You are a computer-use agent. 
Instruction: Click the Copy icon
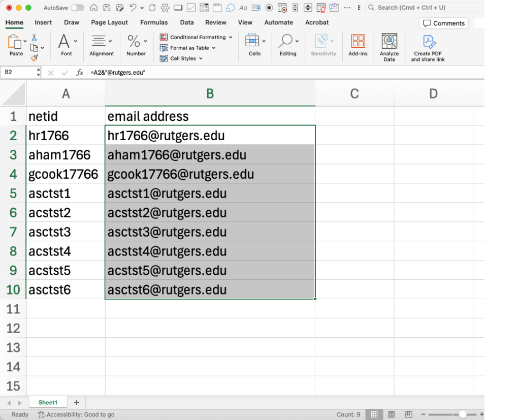click(x=34, y=48)
